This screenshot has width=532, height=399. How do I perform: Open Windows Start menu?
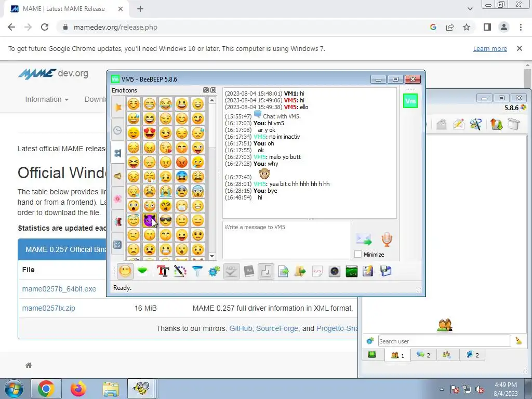14,389
